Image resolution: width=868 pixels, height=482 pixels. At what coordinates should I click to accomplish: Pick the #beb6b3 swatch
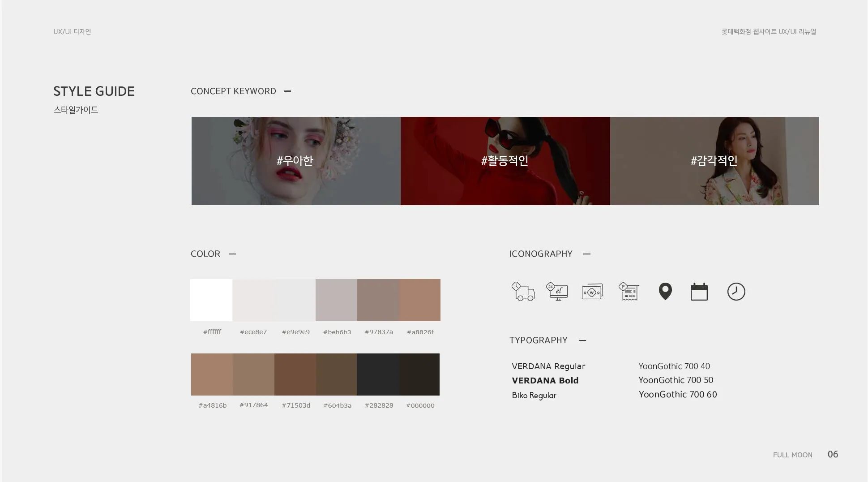pyautogui.click(x=336, y=300)
